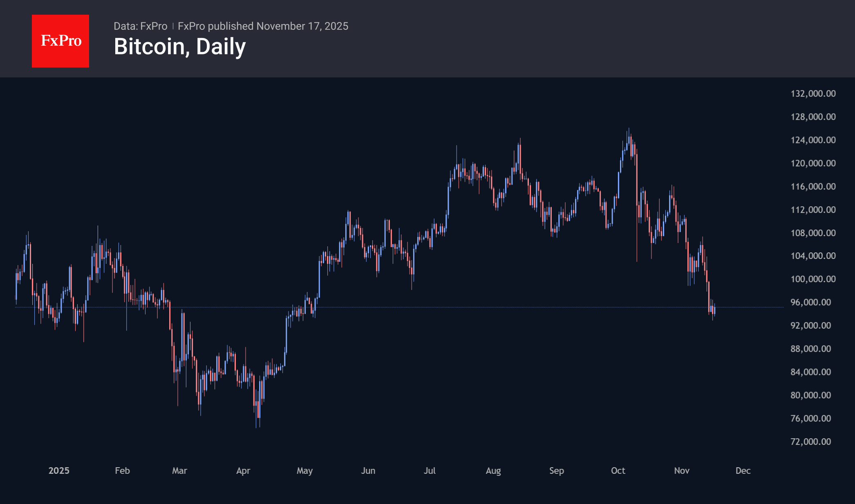Click the red FxPro logo
Screen dimensions: 855x504
tap(60, 41)
